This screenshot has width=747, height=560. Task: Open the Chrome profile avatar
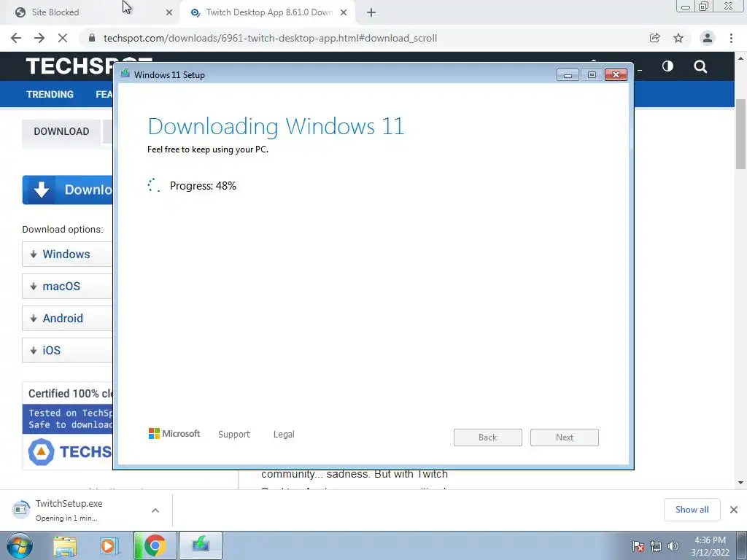(x=708, y=38)
